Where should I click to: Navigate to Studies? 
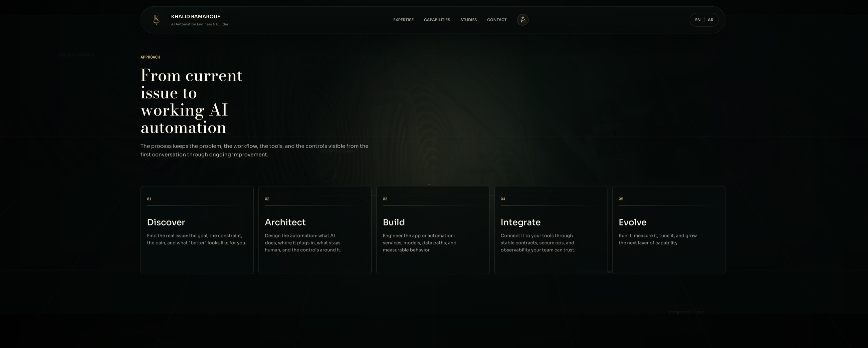(468, 20)
